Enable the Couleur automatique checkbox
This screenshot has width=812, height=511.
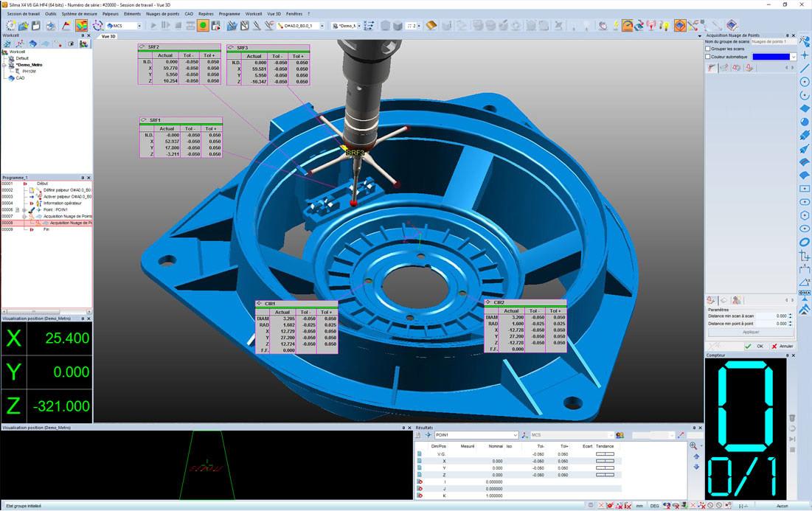[x=708, y=57]
